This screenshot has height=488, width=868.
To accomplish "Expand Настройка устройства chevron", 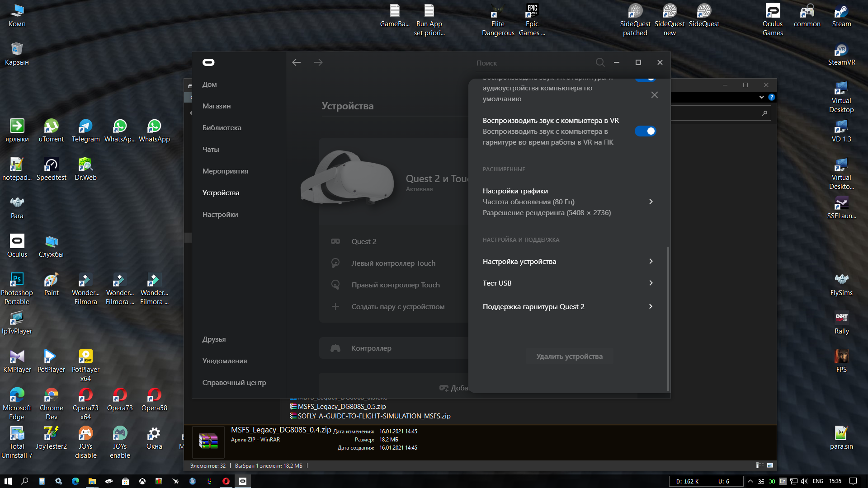I will tap(651, 261).
